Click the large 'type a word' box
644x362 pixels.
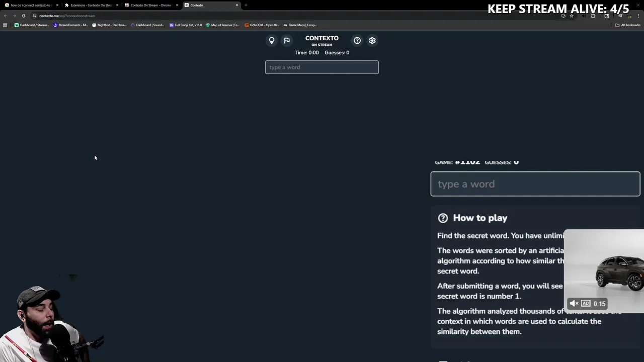[535, 184]
